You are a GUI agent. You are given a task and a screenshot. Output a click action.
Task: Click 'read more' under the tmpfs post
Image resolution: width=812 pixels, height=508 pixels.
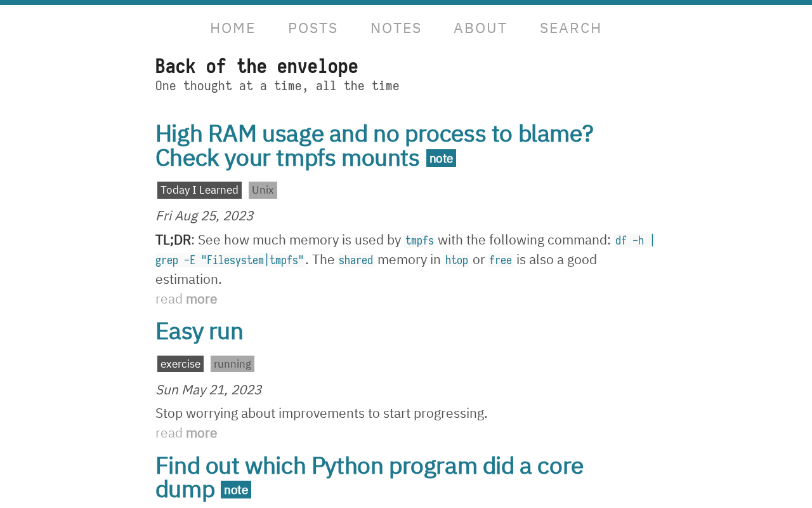click(187, 299)
